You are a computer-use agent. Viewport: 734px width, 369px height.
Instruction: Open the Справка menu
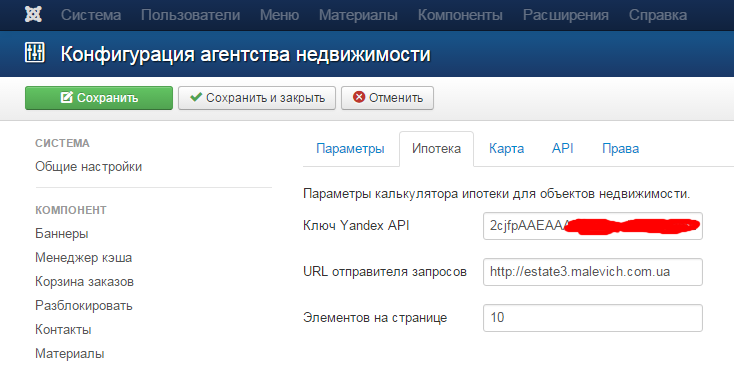click(658, 15)
